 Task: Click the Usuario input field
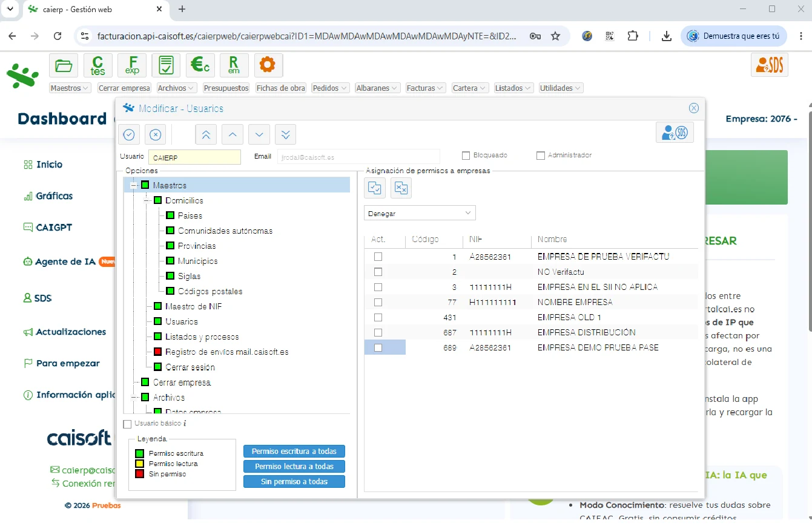(x=194, y=157)
